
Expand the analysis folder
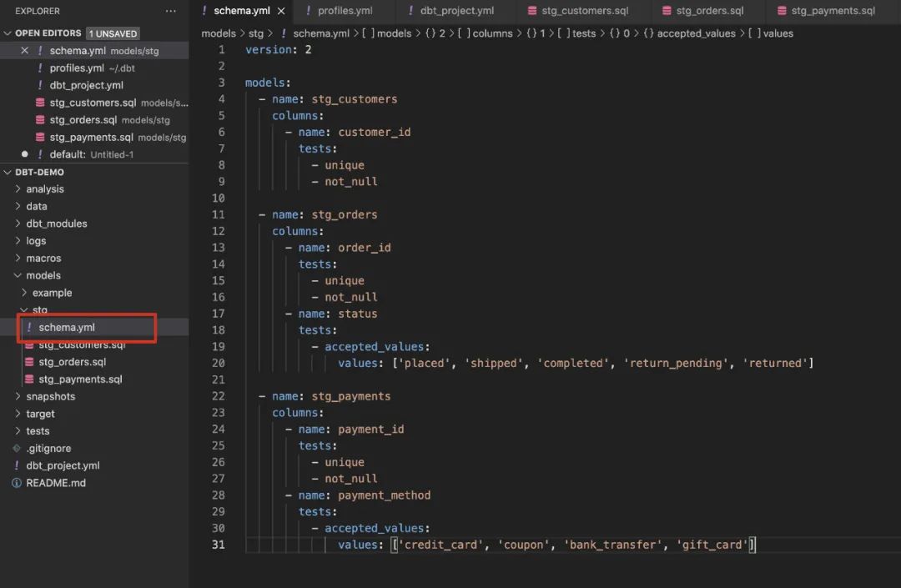tap(18, 189)
